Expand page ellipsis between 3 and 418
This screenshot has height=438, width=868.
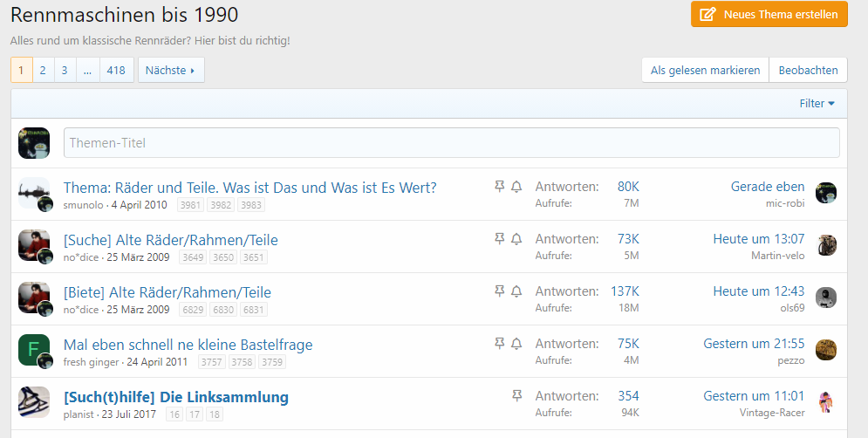point(87,70)
